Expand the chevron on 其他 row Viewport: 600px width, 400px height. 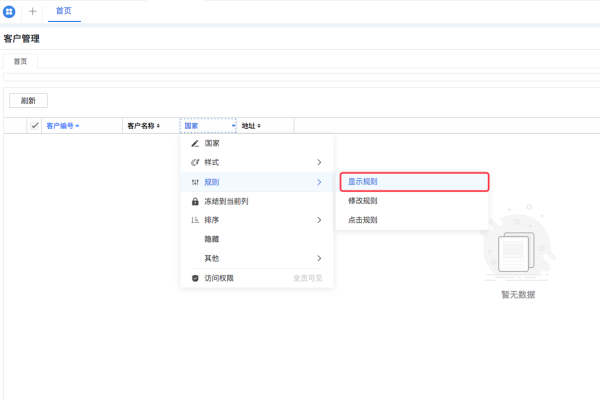click(x=319, y=258)
